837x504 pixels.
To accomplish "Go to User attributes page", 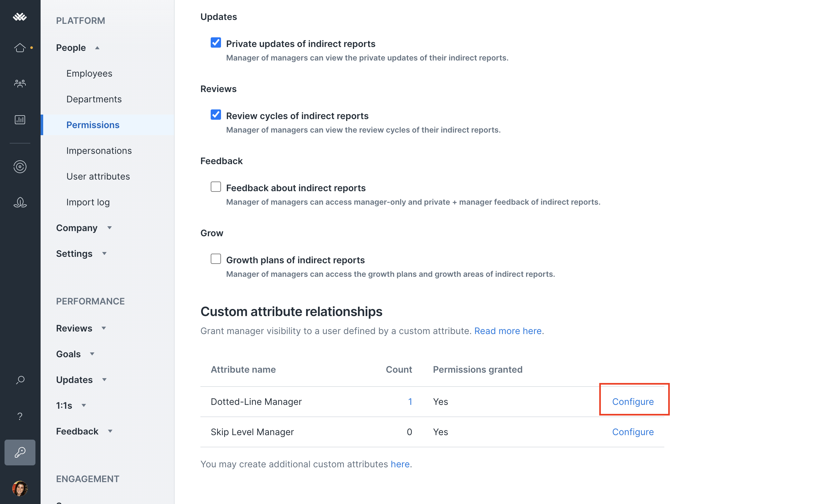I will [x=98, y=176].
